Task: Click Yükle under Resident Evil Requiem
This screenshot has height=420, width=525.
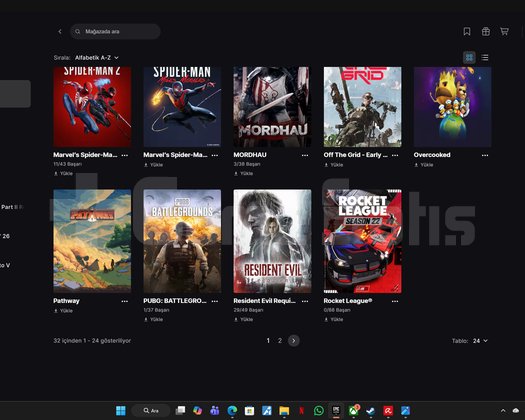Action: click(x=243, y=320)
